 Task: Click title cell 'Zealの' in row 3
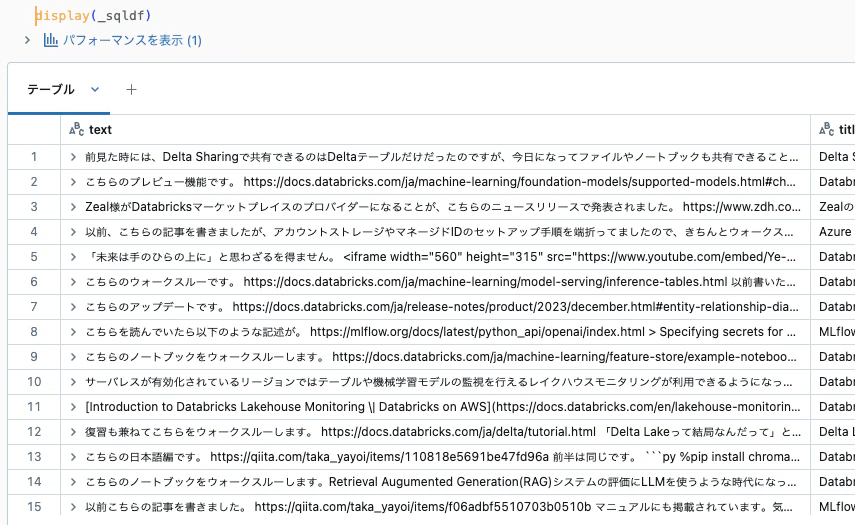(836, 207)
